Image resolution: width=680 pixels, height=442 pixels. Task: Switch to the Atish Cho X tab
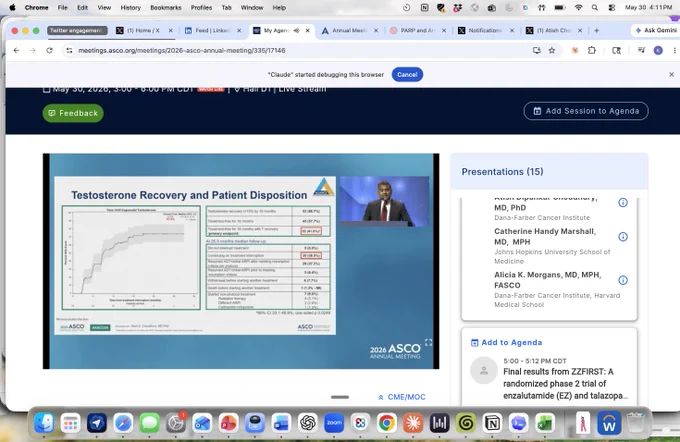tap(554, 30)
